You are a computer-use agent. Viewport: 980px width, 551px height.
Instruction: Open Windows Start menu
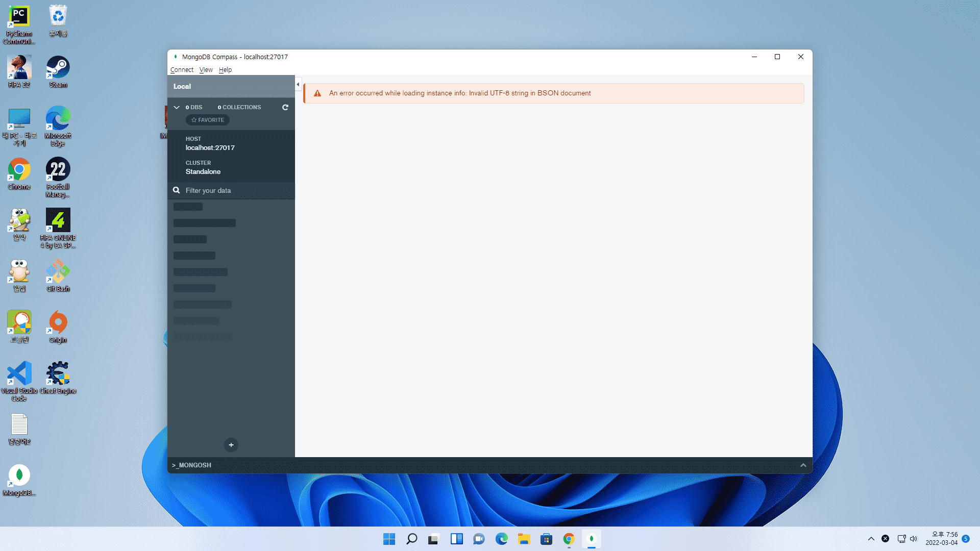pos(389,539)
